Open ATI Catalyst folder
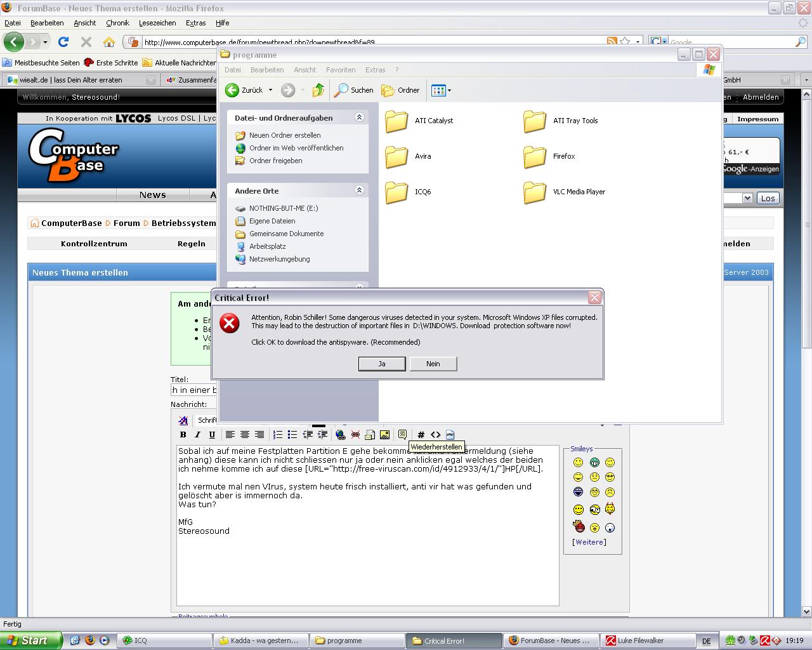 point(419,121)
